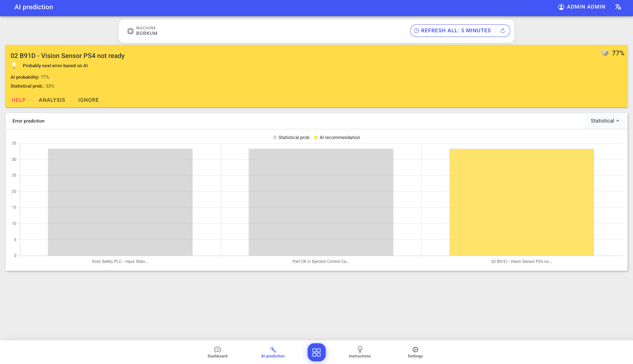The width and height of the screenshot is (633, 364).
Task: Open Settings gear icon
Action: point(415,349)
